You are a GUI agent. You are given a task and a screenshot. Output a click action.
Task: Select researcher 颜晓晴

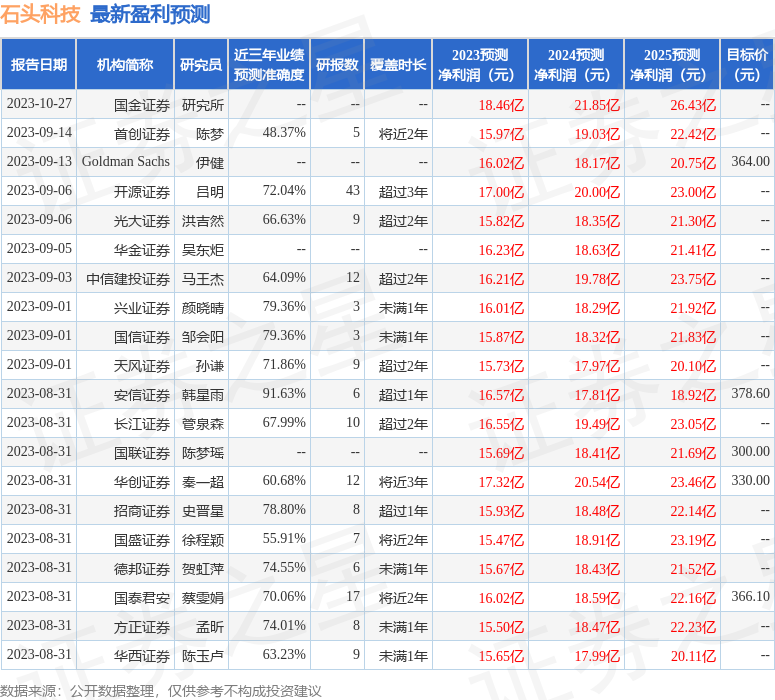pos(203,308)
